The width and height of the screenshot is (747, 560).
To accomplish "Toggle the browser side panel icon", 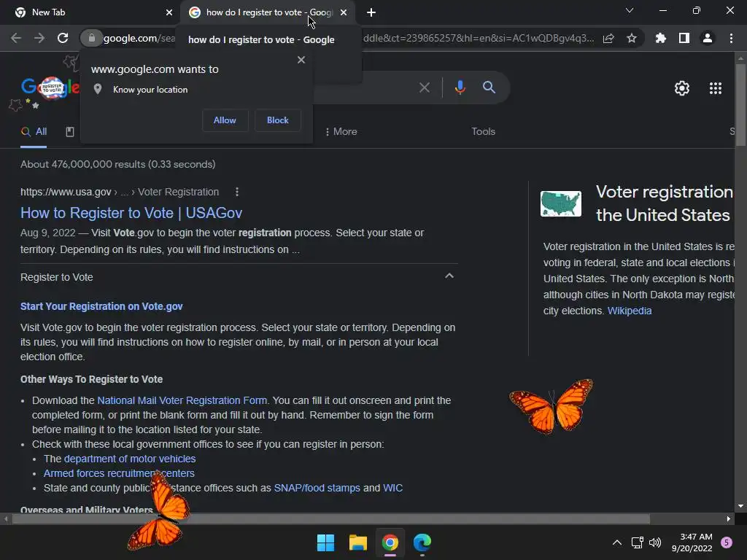I will tap(684, 38).
